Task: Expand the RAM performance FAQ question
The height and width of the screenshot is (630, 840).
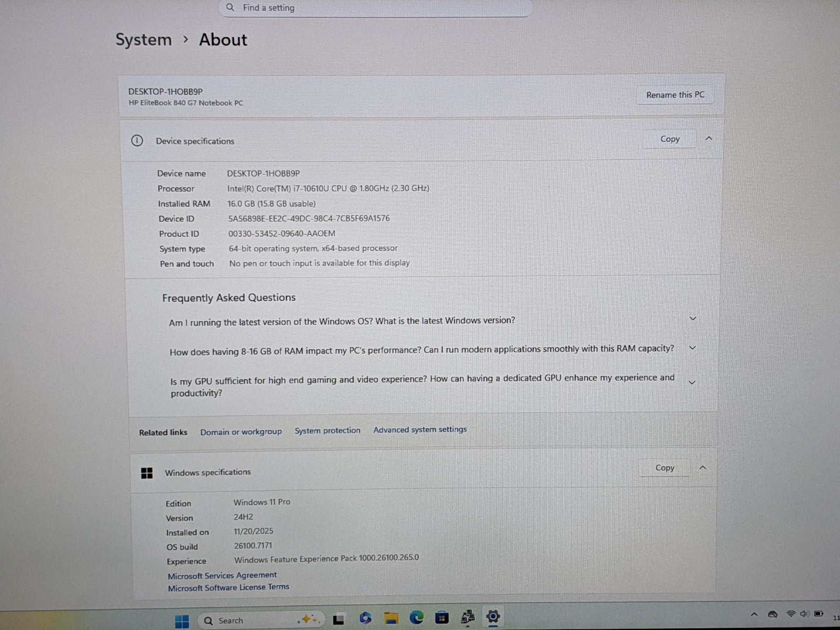Action: click(x=692, y=348)
